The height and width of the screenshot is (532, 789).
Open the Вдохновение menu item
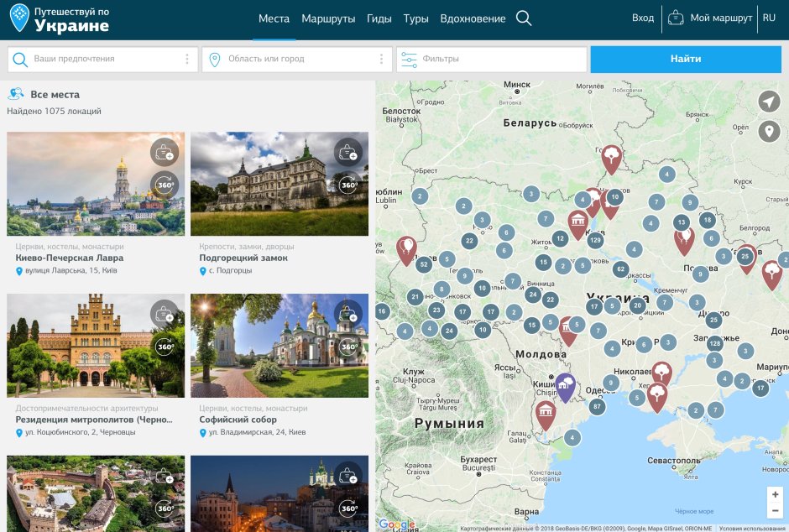pos(473,18)
